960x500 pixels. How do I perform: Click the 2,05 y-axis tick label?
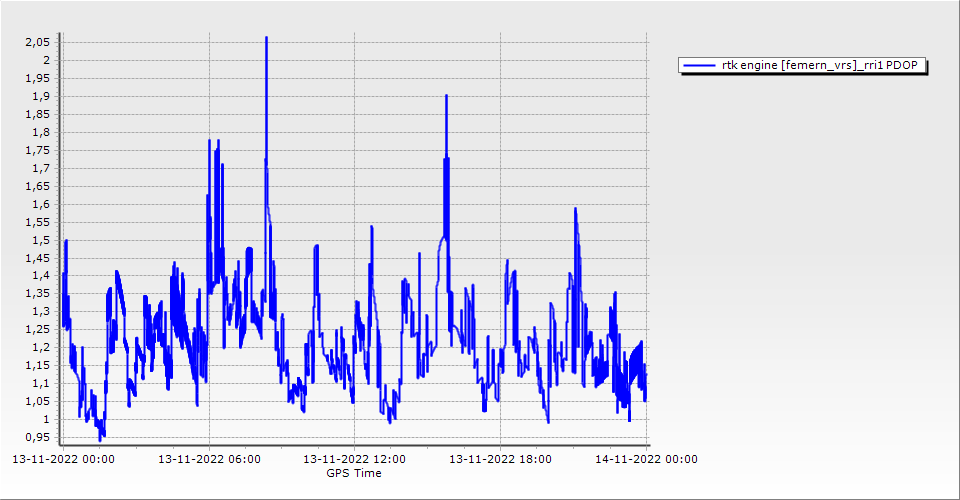(38, 42)
